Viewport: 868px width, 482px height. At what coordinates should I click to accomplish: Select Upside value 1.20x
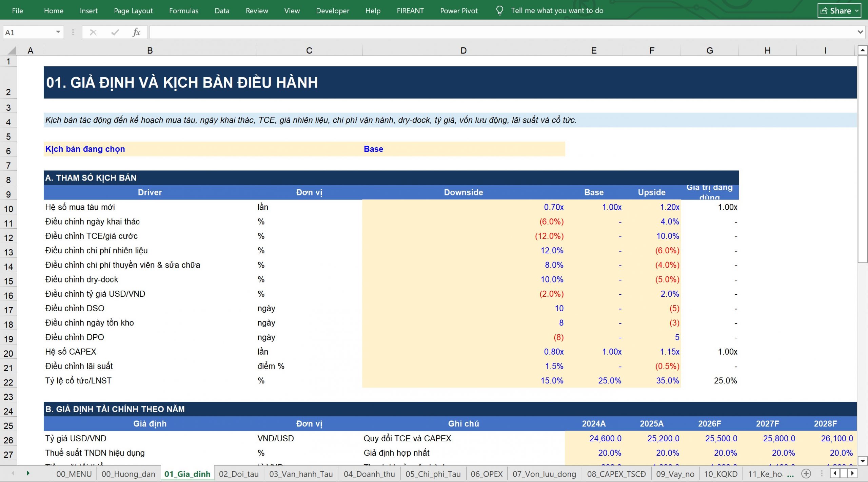point(652,207)
